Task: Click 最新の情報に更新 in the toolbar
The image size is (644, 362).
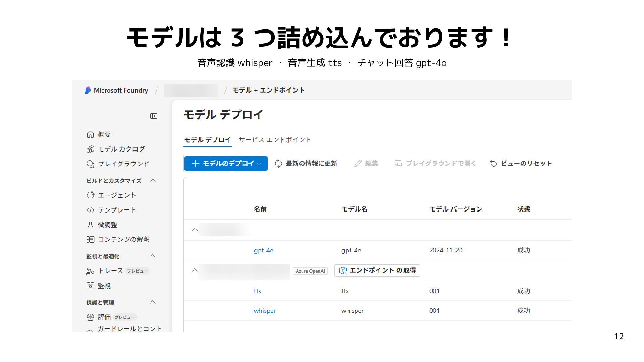Action: (x=306, y=164)
